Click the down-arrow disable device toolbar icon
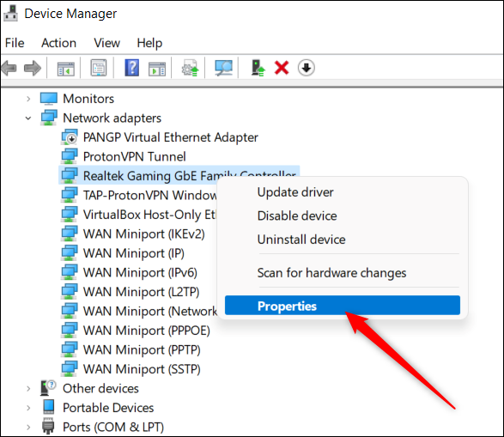This screenshot has height=437, width=504. (x=307, y=68)
